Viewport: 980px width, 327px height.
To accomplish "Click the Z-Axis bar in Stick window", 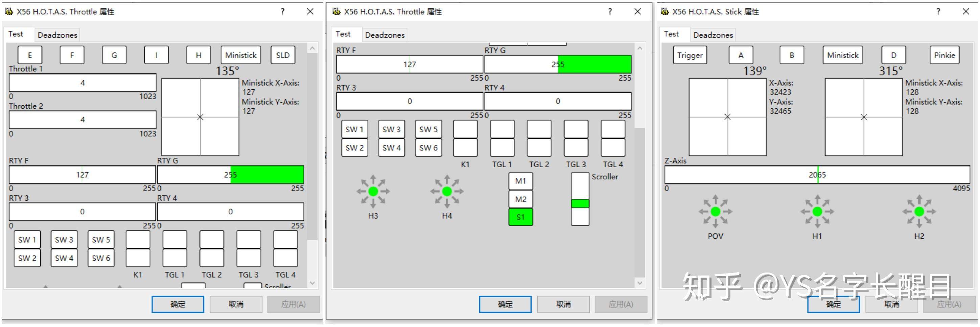I will [817, 175].
